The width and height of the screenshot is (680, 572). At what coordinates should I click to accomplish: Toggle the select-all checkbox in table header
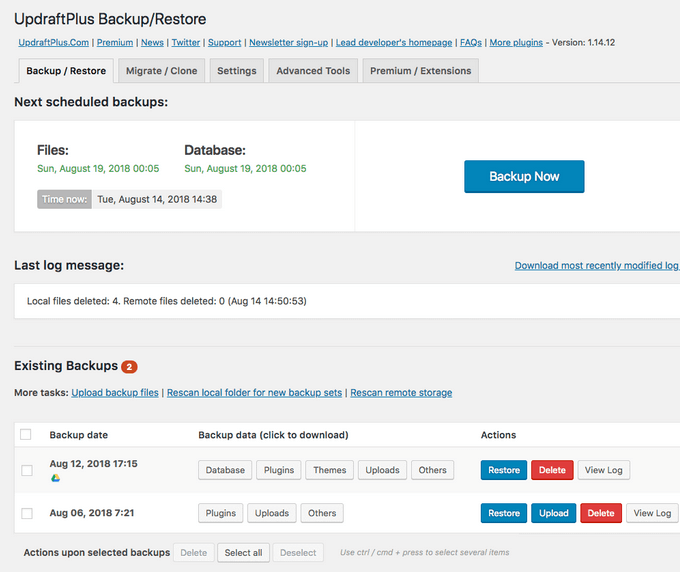(26, 435)
